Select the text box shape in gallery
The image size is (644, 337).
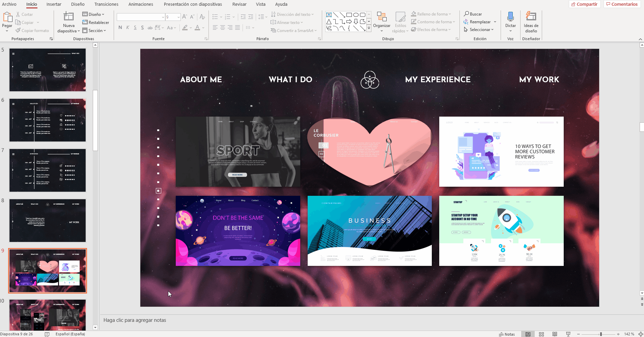click(329, 15)
